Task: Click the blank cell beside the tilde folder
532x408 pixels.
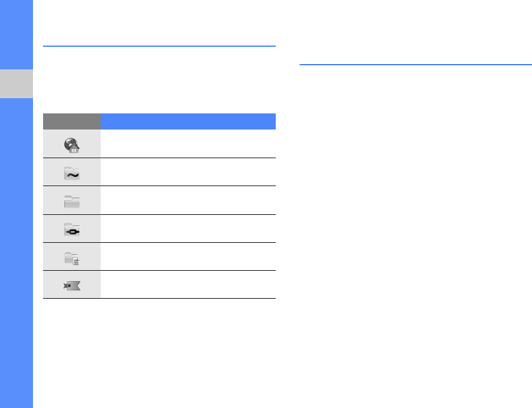Action: coord(188,172)
